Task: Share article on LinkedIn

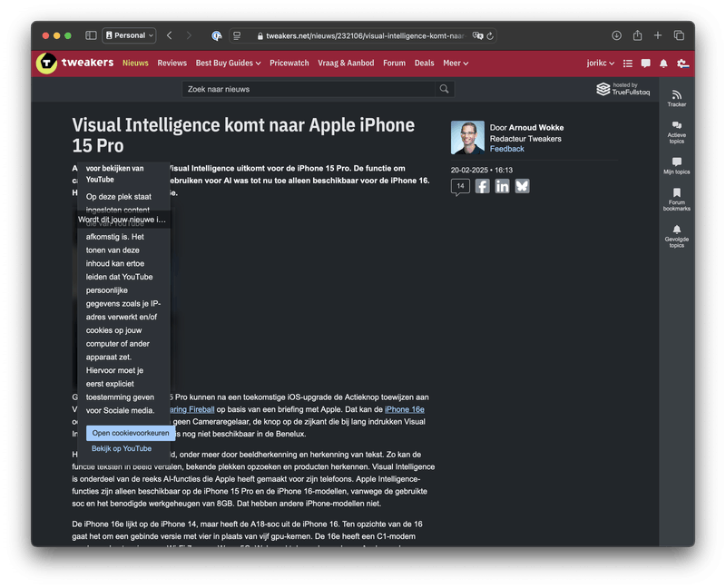Action: tap(503, 186)
